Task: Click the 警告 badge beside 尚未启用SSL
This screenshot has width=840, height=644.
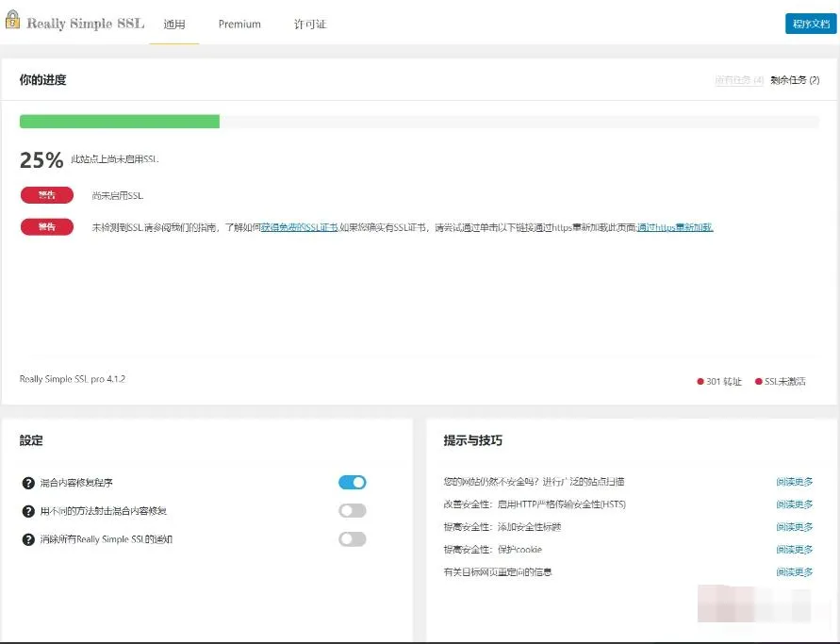Action: pyautogui.click(x=47, y=195)
